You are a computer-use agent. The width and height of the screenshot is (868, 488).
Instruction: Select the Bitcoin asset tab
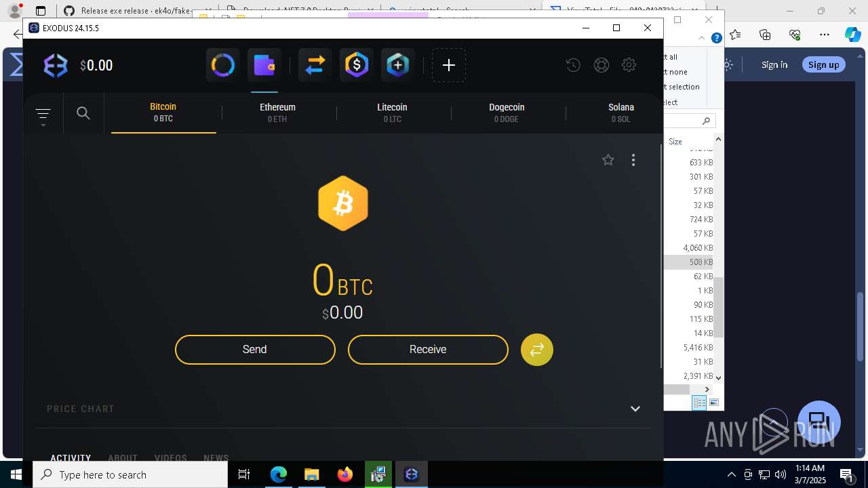pos(163,113)
